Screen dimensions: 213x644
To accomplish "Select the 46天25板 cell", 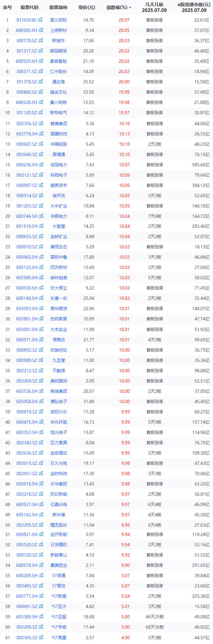I will coord(155,617).
